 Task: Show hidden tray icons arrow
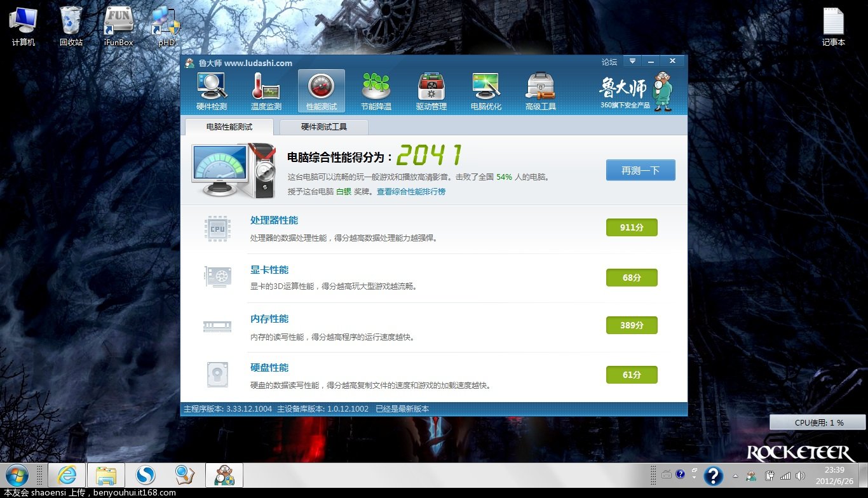(736, 475)
